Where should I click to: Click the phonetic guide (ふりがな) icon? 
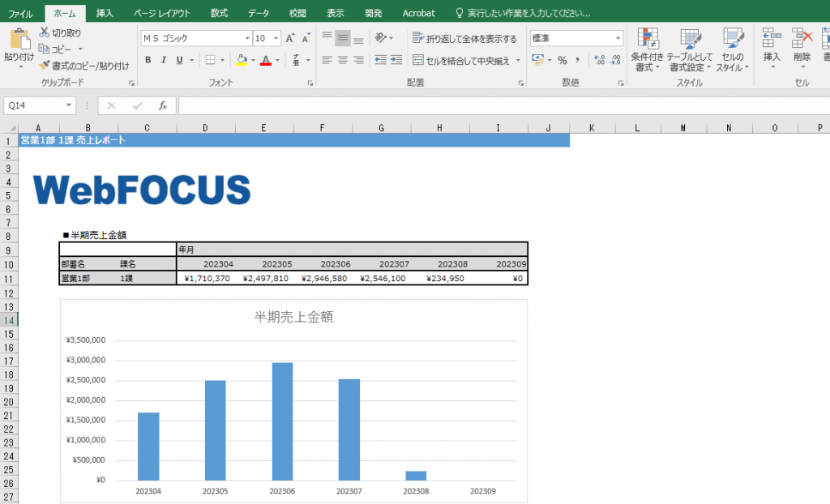296,60
